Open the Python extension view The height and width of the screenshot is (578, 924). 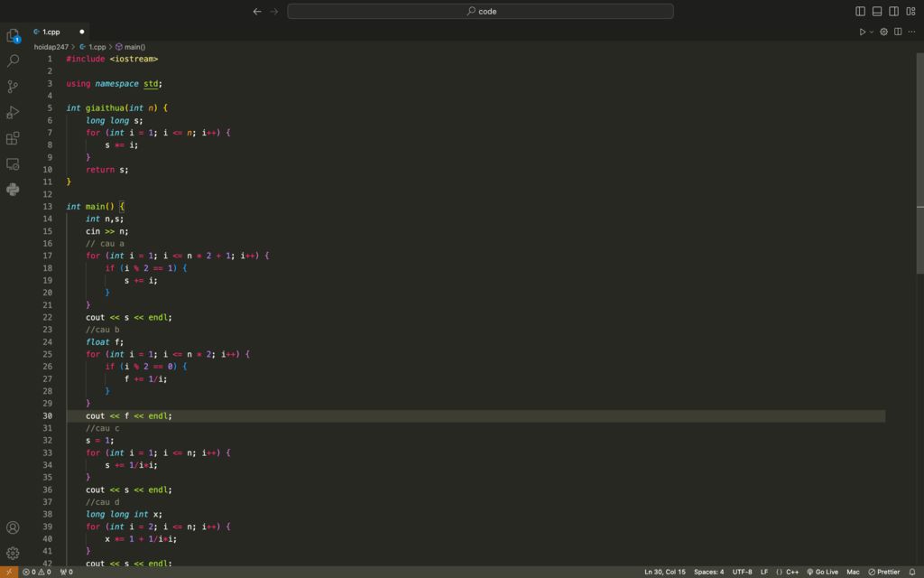point(13,190)
